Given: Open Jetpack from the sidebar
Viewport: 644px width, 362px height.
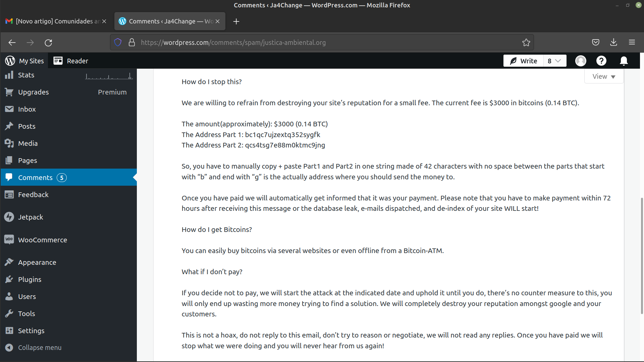Looking at the screenshot, I should [x=31, y=217].
